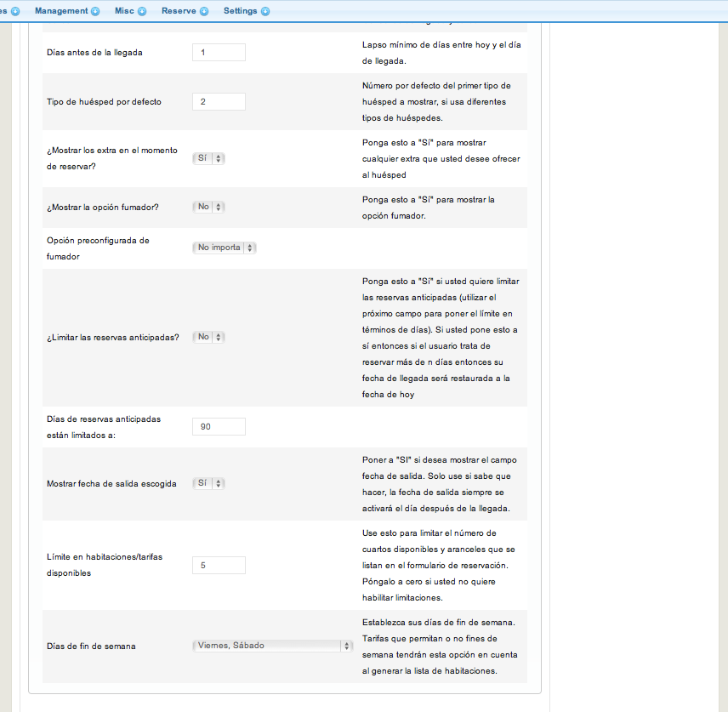Click help text "Ponga esto a Sí para mostrar la opción fumador"
This screenshot has width=728, height=712.
pos(429,208)
